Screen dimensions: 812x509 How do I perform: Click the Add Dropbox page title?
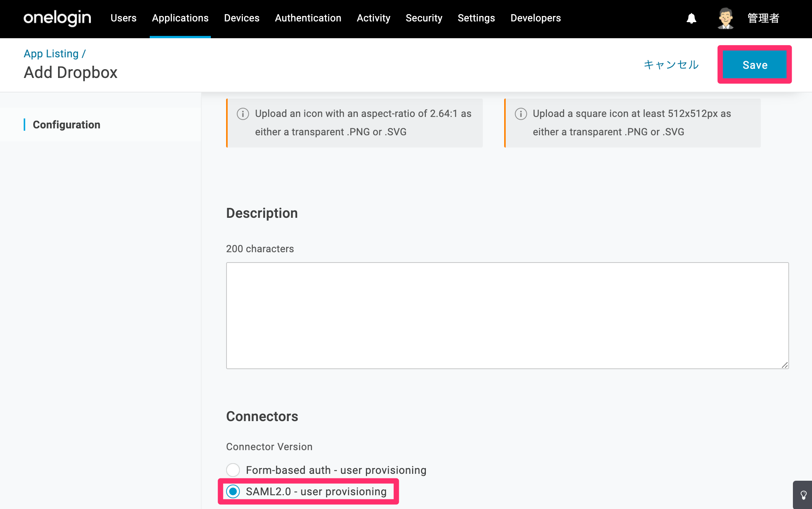71,73
